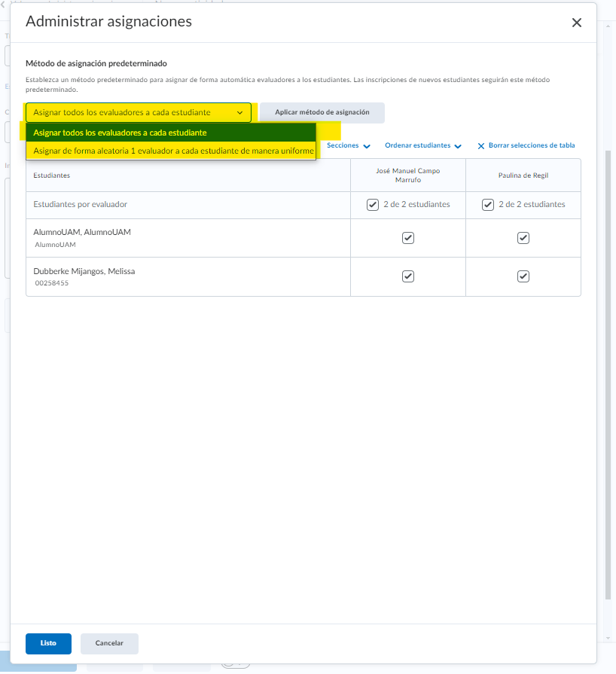616x674 pixels.
Task: Click the dialog's vertical scrollbar
Action: pyautogui.click(x=608, y=377)
